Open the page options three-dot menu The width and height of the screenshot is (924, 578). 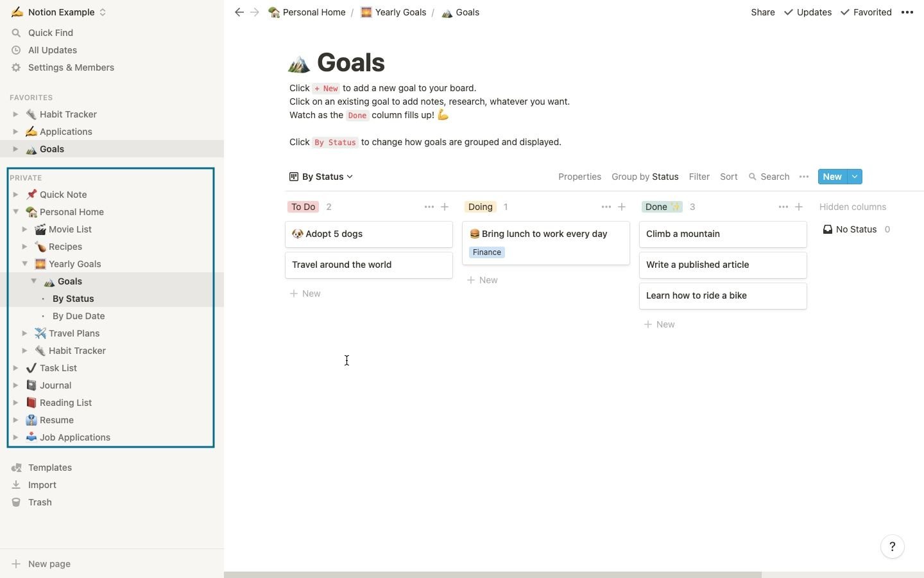[907, 12]
